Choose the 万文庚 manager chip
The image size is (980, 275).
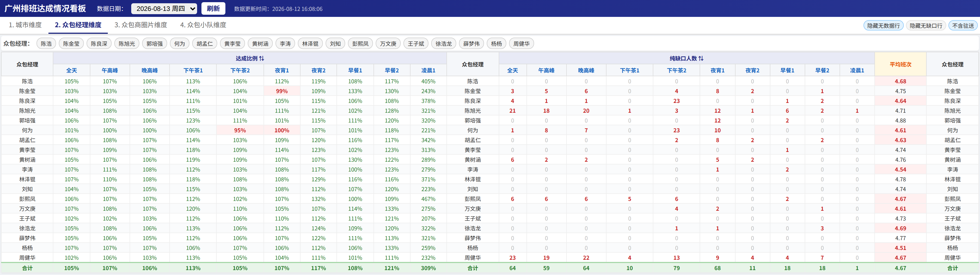pos(388,43)
